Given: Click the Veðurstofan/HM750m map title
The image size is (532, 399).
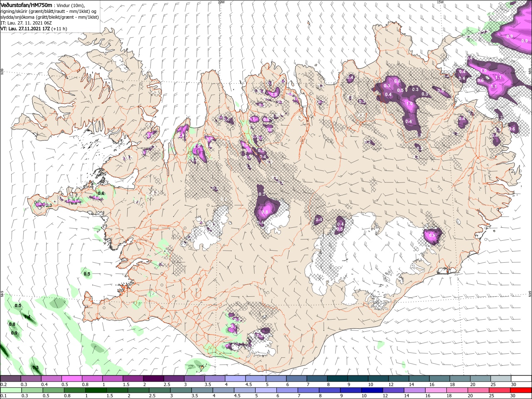Looking at the screenshot, I should click(x=26, y=5).
